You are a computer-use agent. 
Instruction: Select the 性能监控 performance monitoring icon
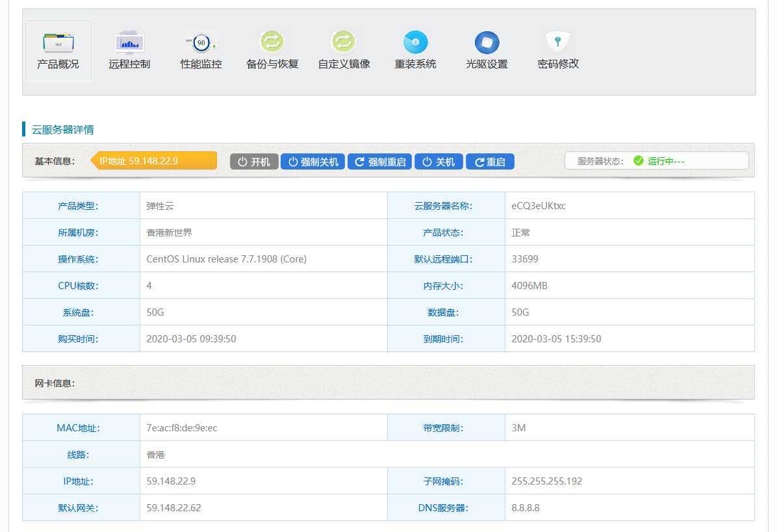(x=200, y=51)
